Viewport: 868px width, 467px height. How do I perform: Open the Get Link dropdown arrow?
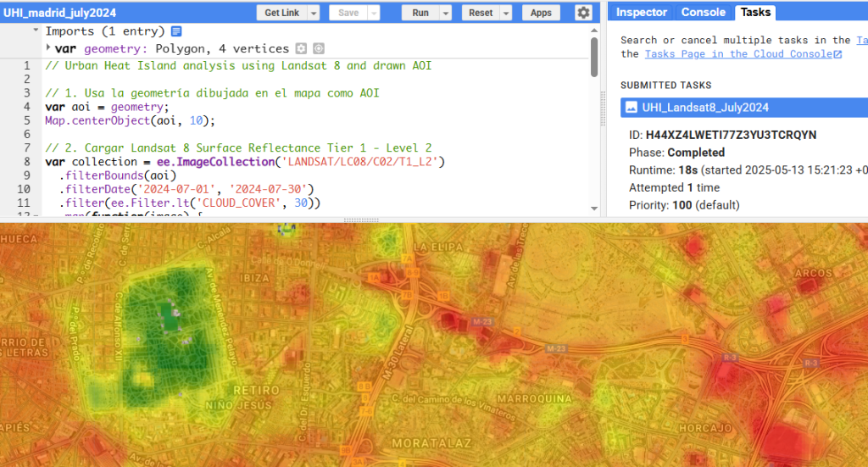[314, 13]
